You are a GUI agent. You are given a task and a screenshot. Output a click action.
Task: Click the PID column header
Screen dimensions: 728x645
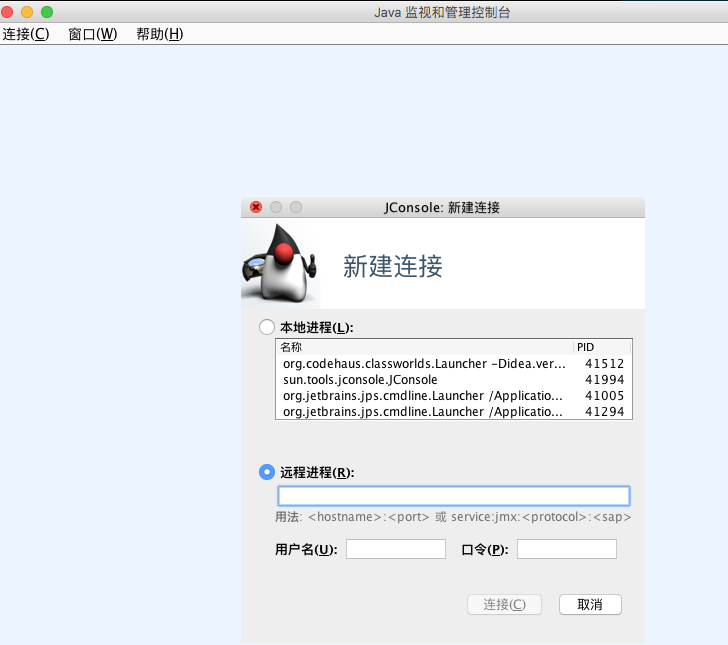coord(602,347)
